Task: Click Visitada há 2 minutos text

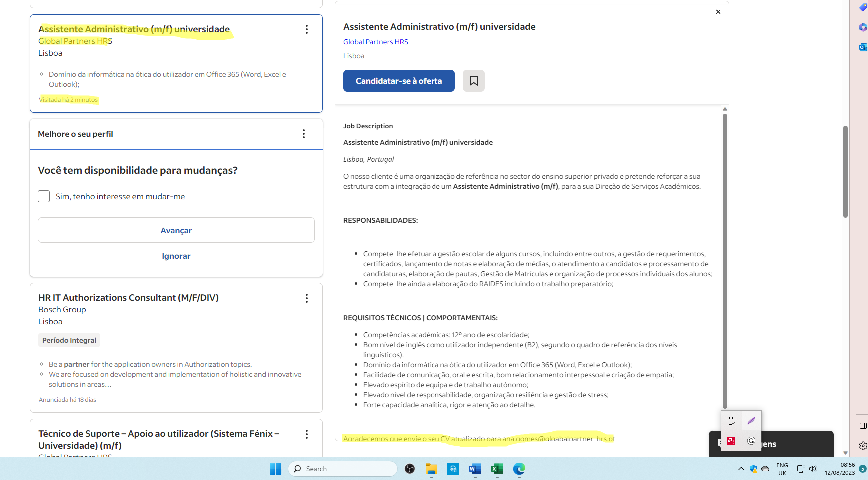Action: (68, 100)
